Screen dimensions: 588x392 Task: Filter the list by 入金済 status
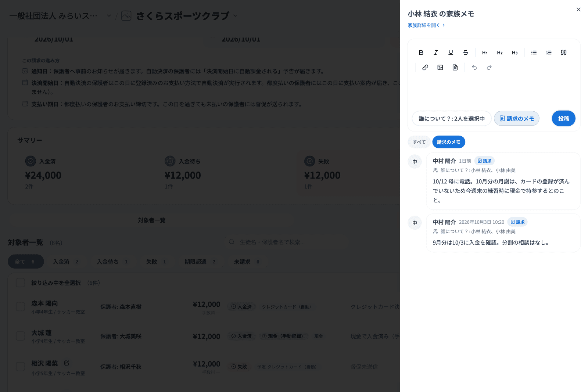pyautogui.click(x=67, y=262)
